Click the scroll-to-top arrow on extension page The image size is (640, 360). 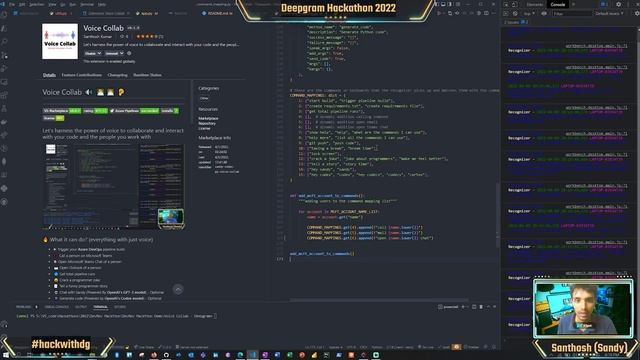[178, 289]
